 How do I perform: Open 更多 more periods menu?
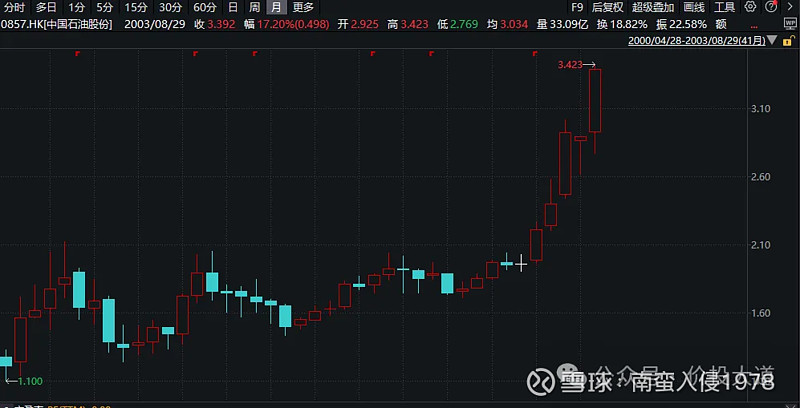(x=303, y=7)
